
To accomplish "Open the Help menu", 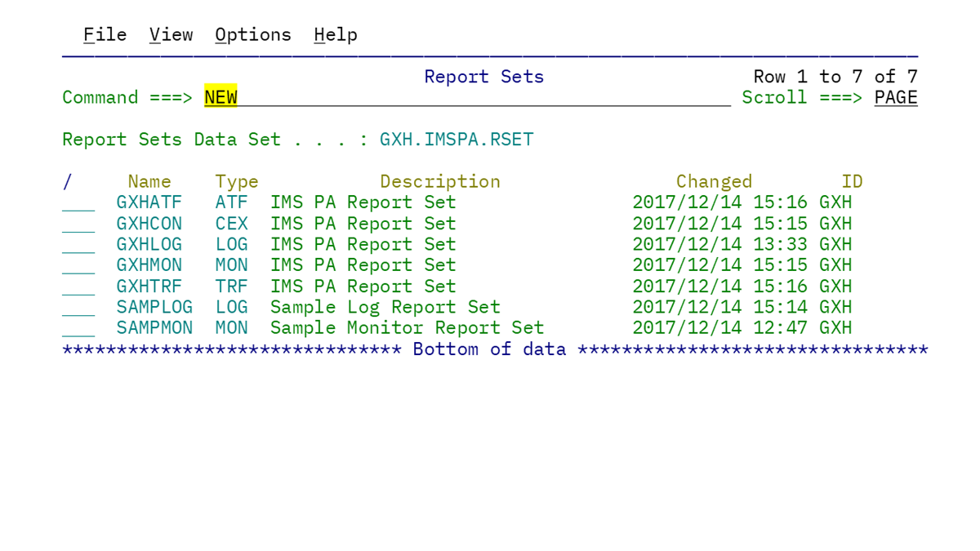I will point(335,34).
